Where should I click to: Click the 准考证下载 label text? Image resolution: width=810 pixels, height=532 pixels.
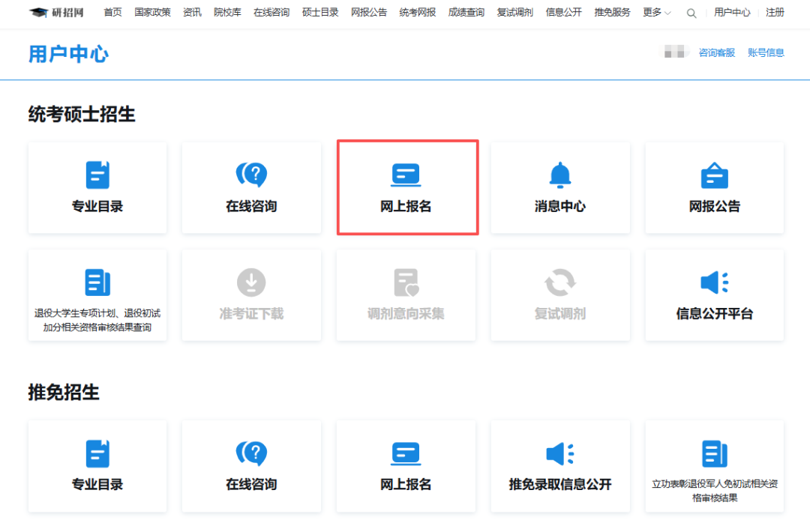pos(251,314)
